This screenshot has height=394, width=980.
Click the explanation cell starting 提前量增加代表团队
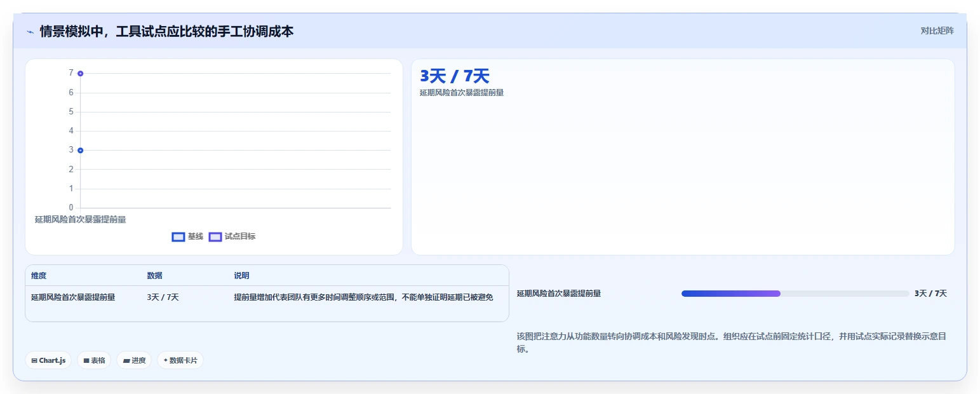(x=363, y=297)
